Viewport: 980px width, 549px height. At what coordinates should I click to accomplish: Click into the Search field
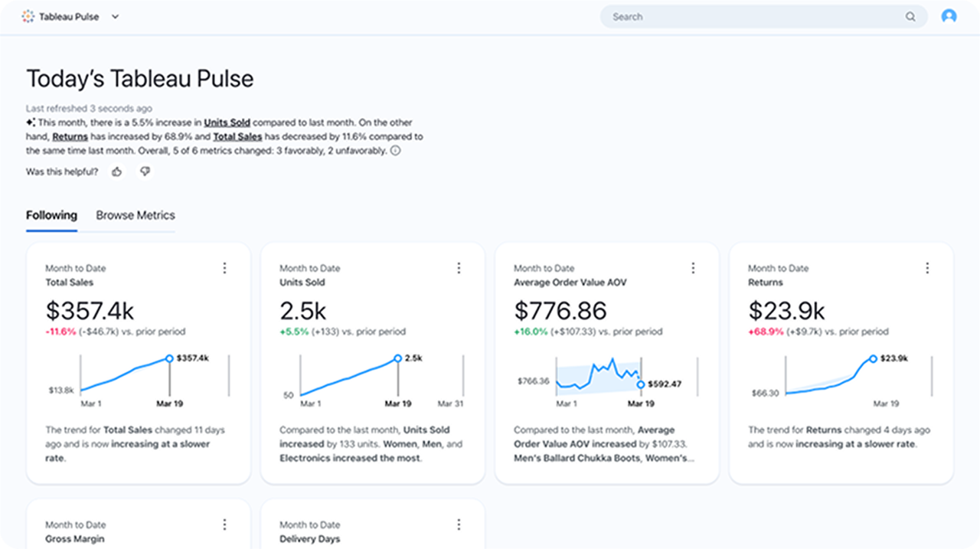(x=763, y=17)
